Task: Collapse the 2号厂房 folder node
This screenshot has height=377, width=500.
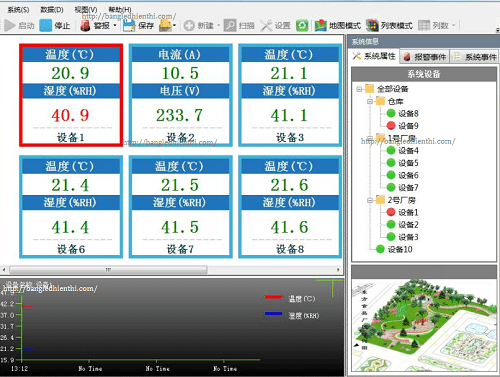Action: (370, 200)
